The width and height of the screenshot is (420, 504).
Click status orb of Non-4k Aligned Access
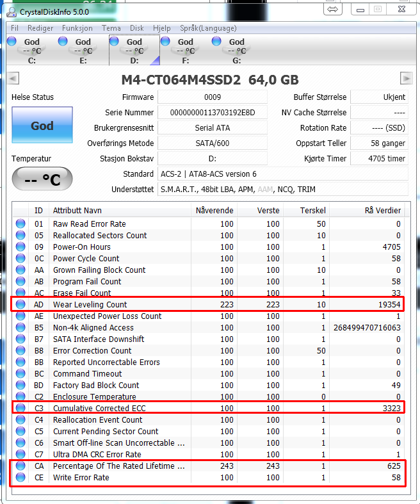point(20,327)
